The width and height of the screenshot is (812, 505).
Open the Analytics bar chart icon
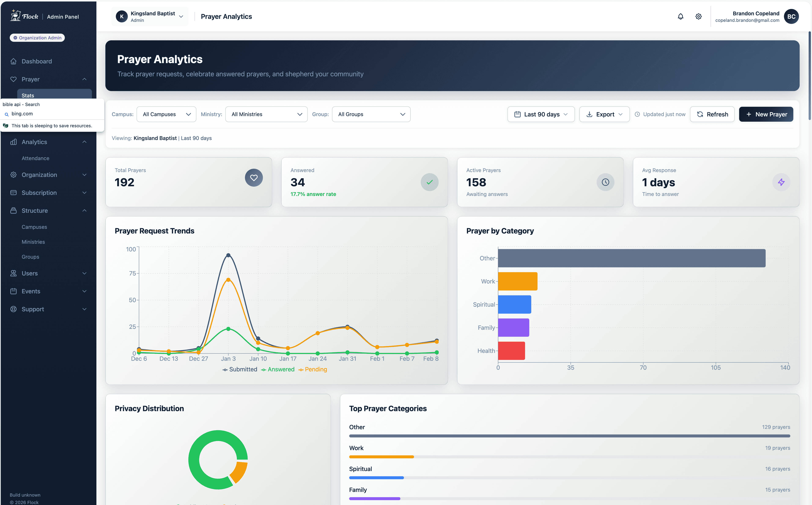click(x=13, y=142)
